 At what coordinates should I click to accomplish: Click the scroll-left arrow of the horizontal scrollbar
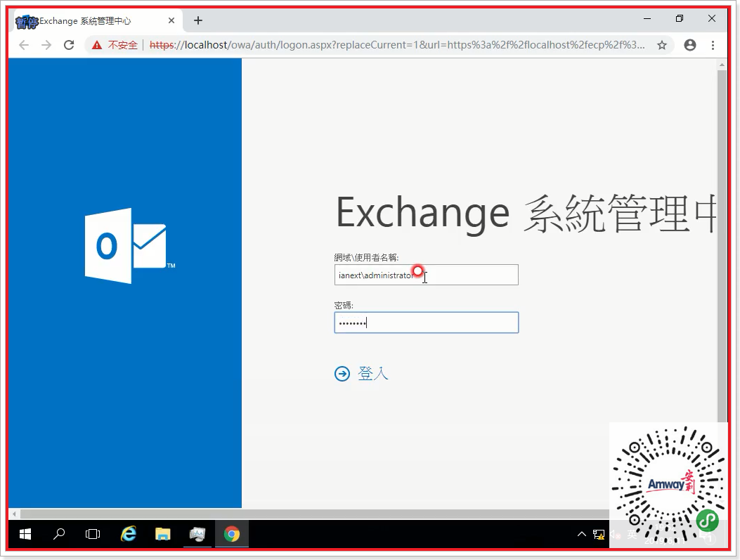(14, 514)
